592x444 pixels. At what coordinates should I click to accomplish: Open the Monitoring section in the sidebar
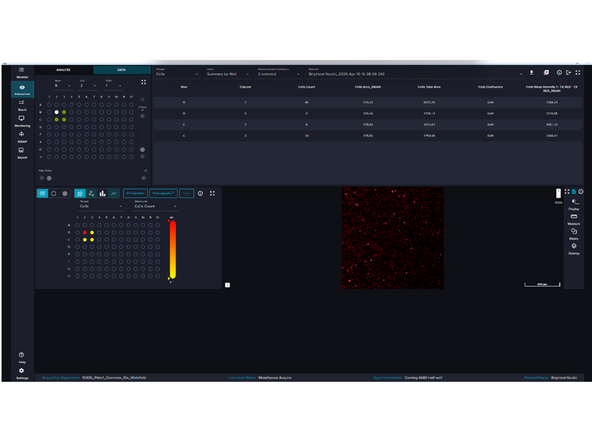(x=22, y=121)
